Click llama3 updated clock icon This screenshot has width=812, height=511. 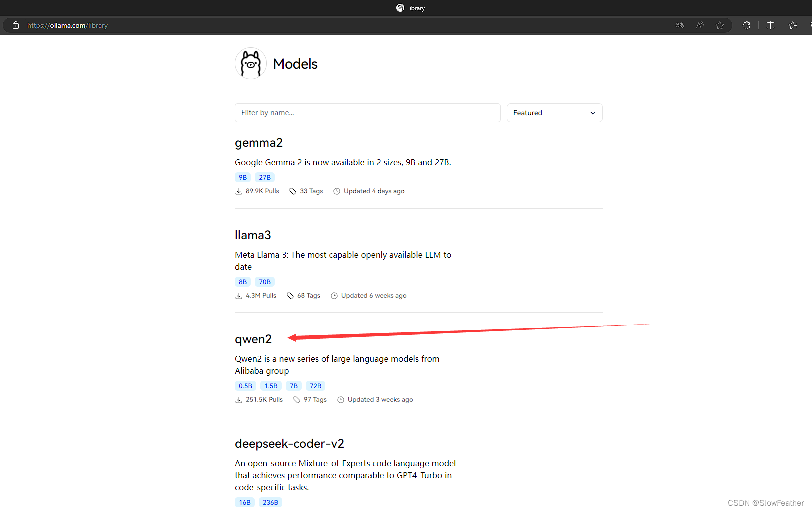(x=334, y=296)
